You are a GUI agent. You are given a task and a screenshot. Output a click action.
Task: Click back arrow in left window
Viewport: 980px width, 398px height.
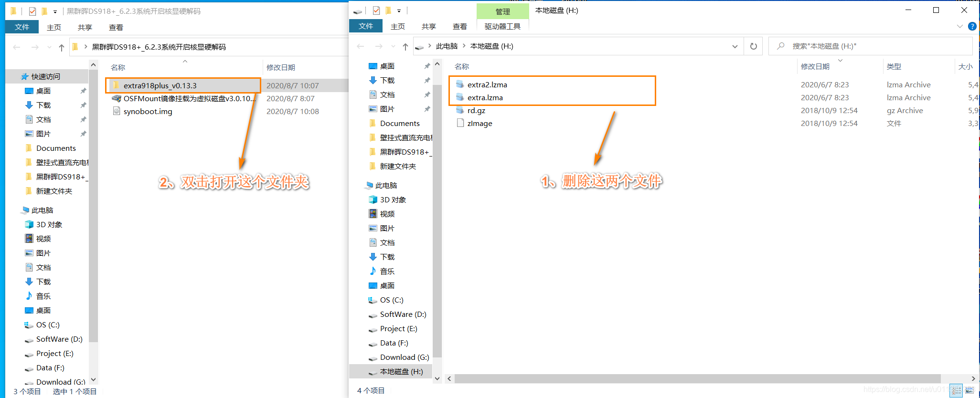[17, 47]
